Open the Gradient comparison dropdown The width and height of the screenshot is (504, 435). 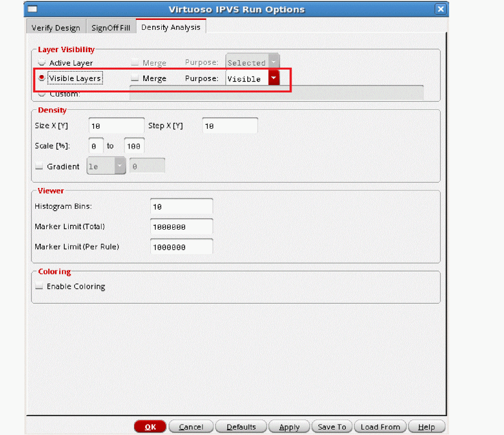tap(106, 166)
